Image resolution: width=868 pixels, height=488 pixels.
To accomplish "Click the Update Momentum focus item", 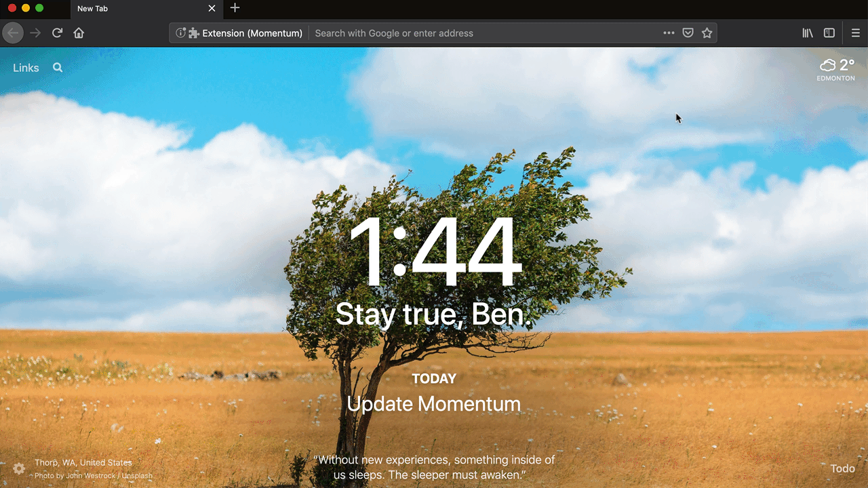I will point(434,404).
